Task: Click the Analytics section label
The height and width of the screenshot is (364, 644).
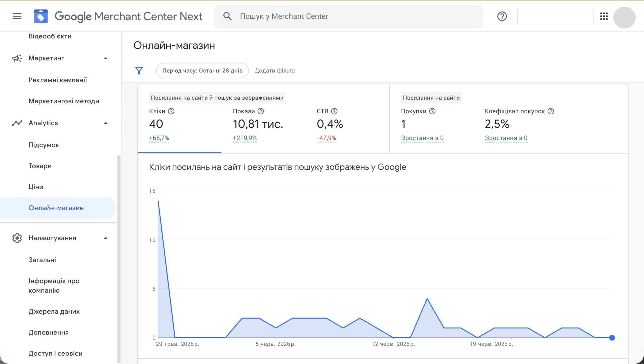Action: coord(43,123)
